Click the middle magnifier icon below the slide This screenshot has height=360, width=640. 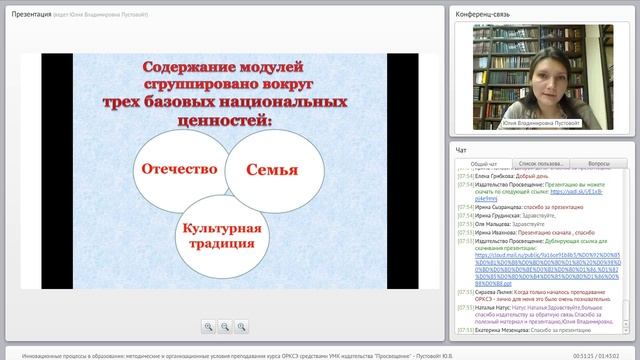pyautogui.click(x=225, y=327)
